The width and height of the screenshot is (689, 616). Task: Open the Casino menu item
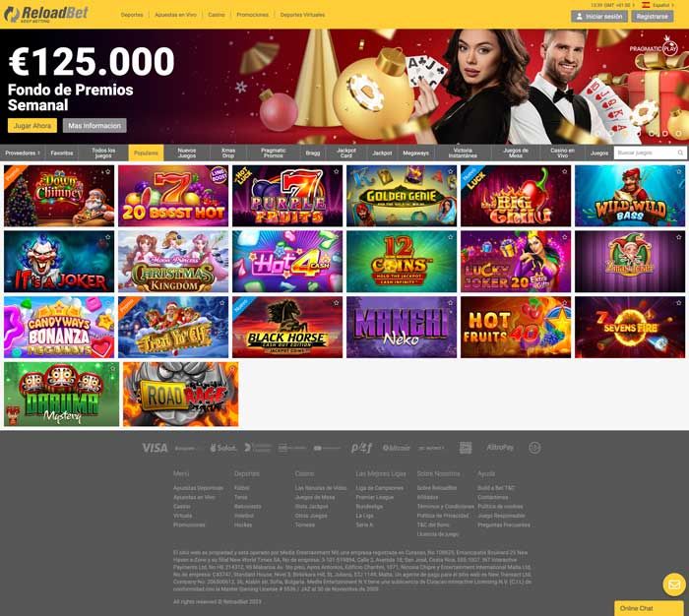(x=217, y=15)
